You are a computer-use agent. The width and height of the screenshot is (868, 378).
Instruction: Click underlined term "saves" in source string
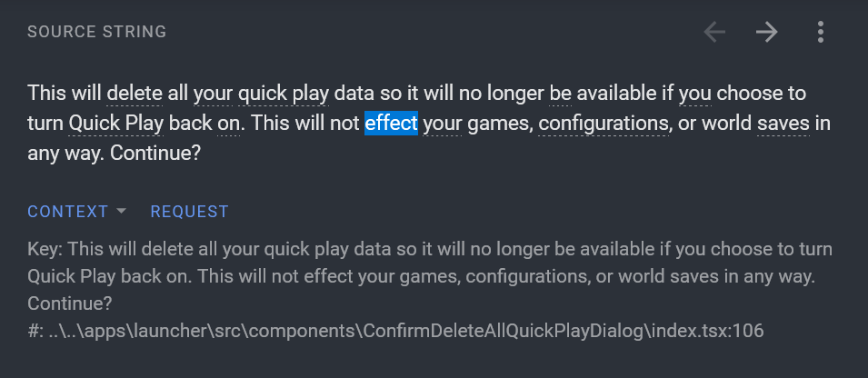tap(782, 123)
